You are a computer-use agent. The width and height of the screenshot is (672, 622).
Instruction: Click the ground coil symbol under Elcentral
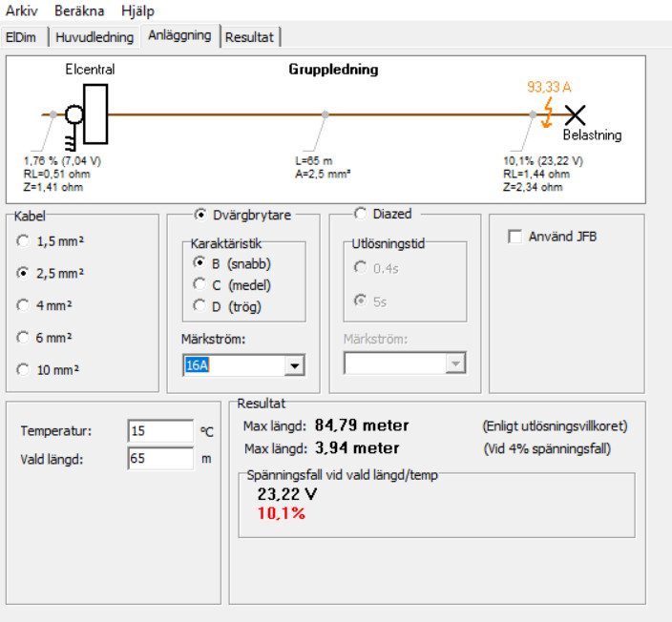point(70,140)
